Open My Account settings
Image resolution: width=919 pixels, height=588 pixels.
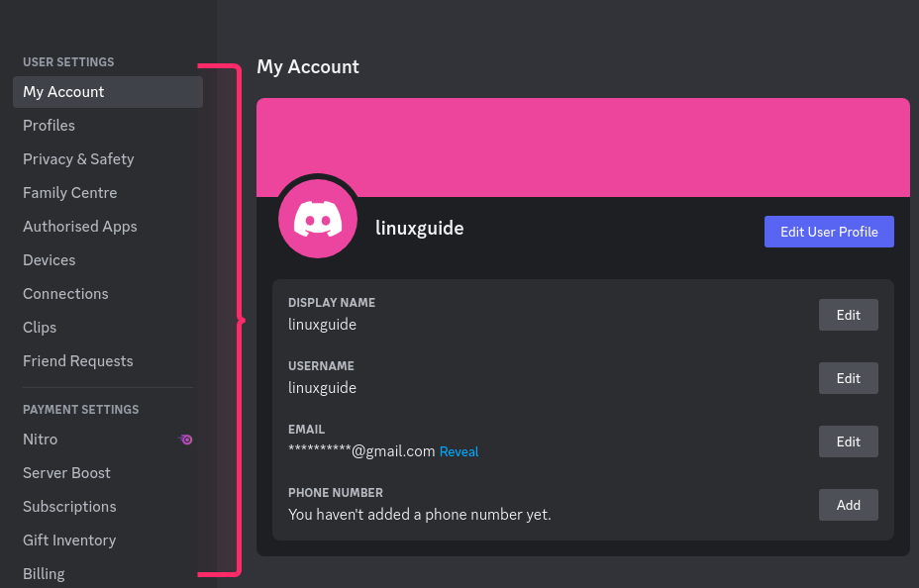coord(63,92)
